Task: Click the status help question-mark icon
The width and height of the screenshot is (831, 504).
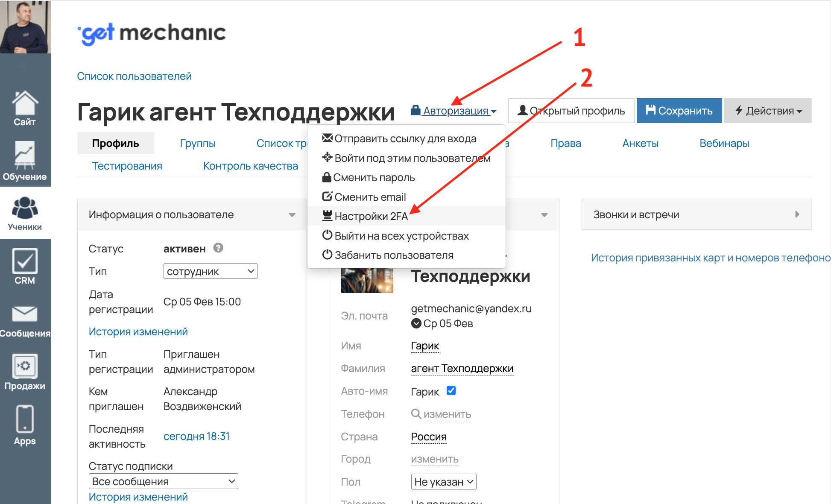Action: [218, 248]
